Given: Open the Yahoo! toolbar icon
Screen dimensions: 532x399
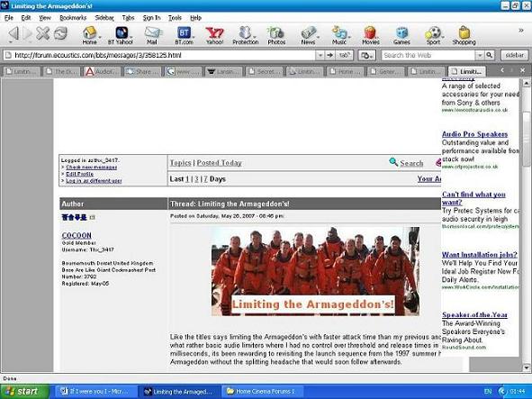Looking at the screenshot, I should click(215, 35).
